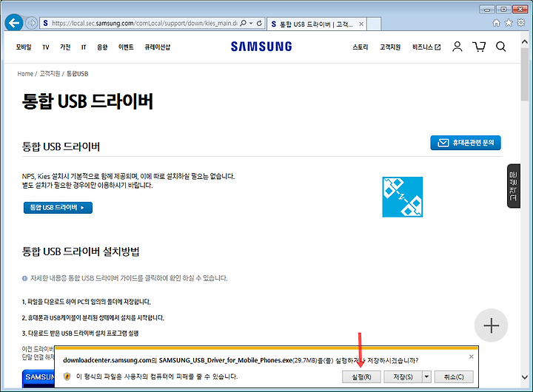Open the 저장(S) dropdown arrow
The height and width of the screenshot is (392, 533).
426,376
